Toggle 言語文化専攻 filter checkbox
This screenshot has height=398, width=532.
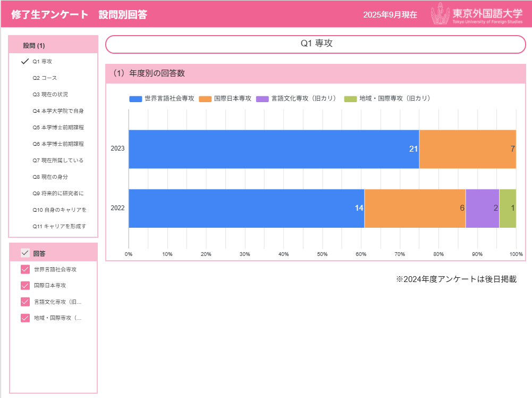tap(25, 302)
